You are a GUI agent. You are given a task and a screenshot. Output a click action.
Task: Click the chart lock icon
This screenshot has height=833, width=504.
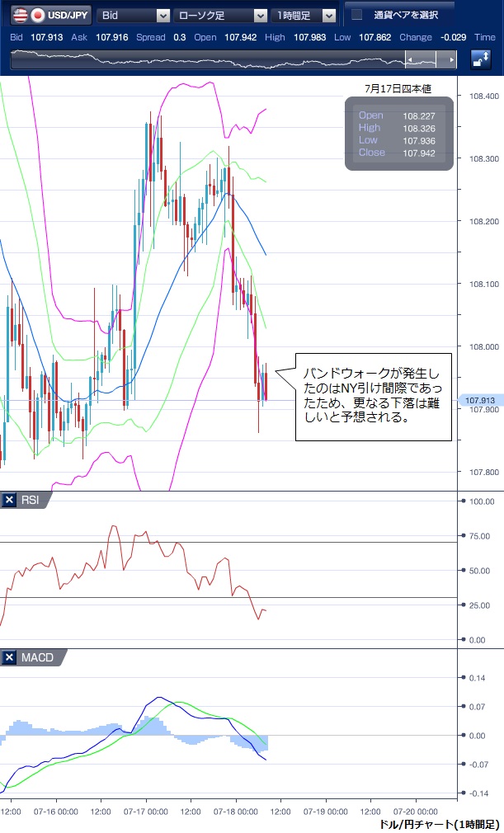pyautogui.click(x=480, y=59)
